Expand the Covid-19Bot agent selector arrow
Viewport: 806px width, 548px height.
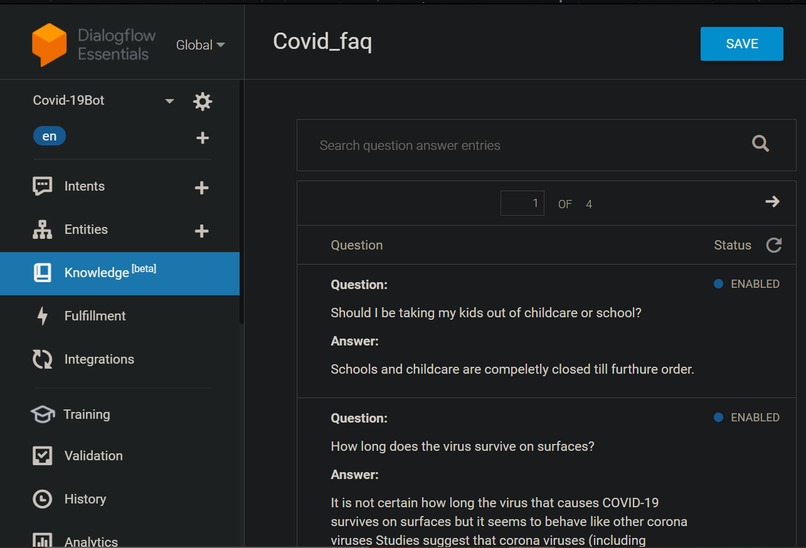tap(169, 101)
